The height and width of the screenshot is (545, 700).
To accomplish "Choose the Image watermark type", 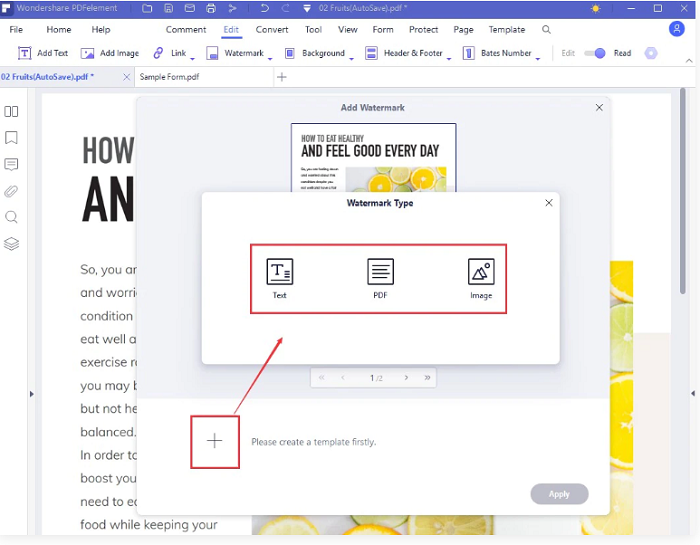I will point(481,279).
